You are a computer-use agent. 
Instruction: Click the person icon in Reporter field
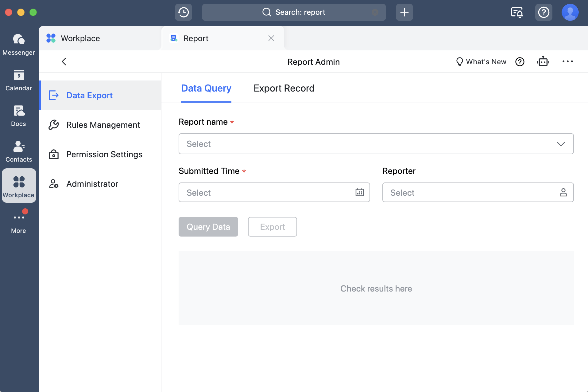tap(564, 192)
